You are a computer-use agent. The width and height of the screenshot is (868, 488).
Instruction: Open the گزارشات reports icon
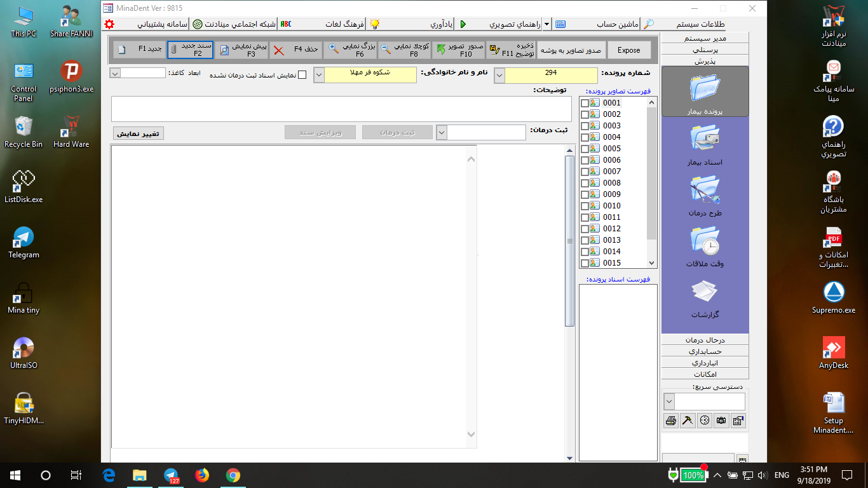tap(705, 299)
